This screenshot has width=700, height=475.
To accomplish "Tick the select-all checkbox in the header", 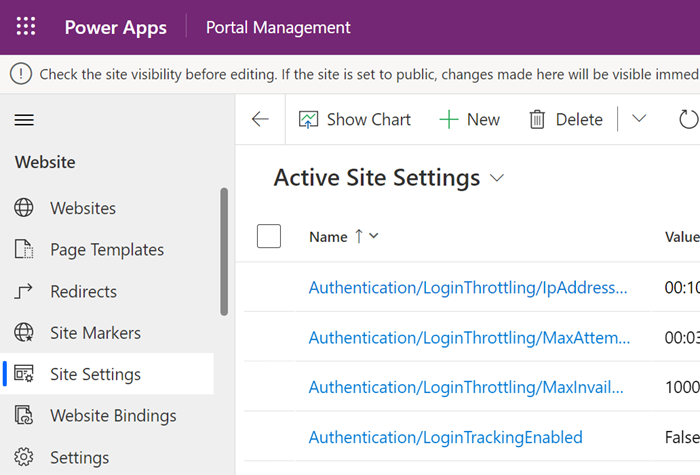I will [x=269, y=236].
